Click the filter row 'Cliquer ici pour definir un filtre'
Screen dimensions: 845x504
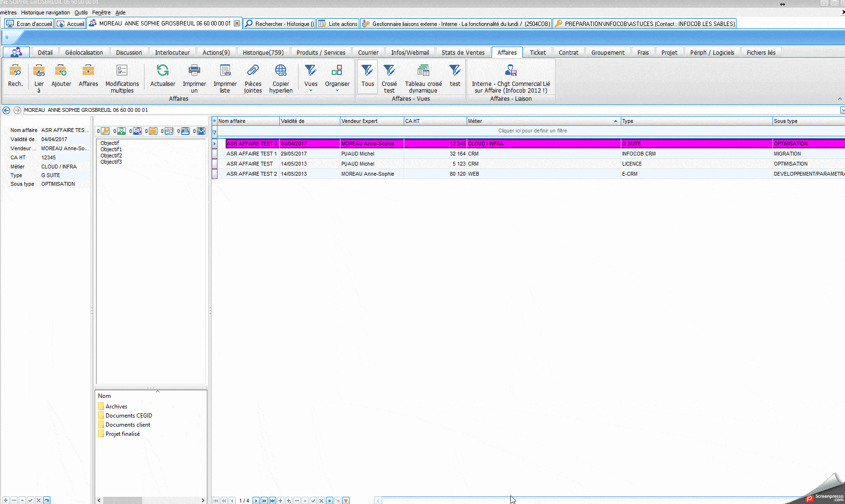point(532,131)
